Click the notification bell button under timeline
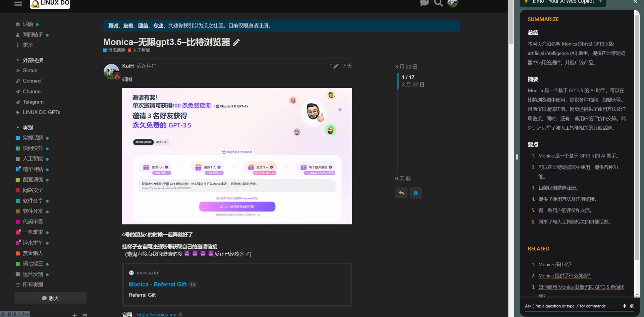The width and height of the screenshot is (644, 317). 416,193
